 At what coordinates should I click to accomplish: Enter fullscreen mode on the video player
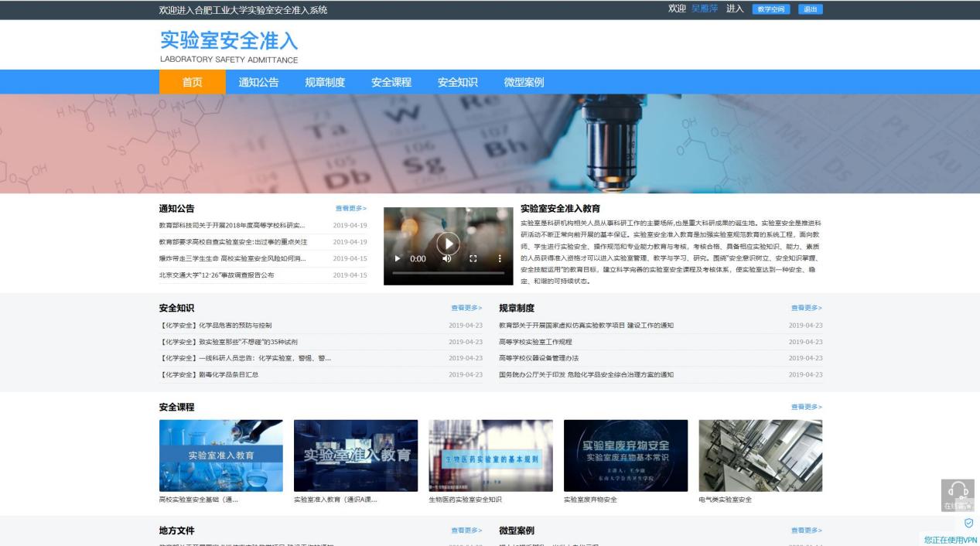473,259
